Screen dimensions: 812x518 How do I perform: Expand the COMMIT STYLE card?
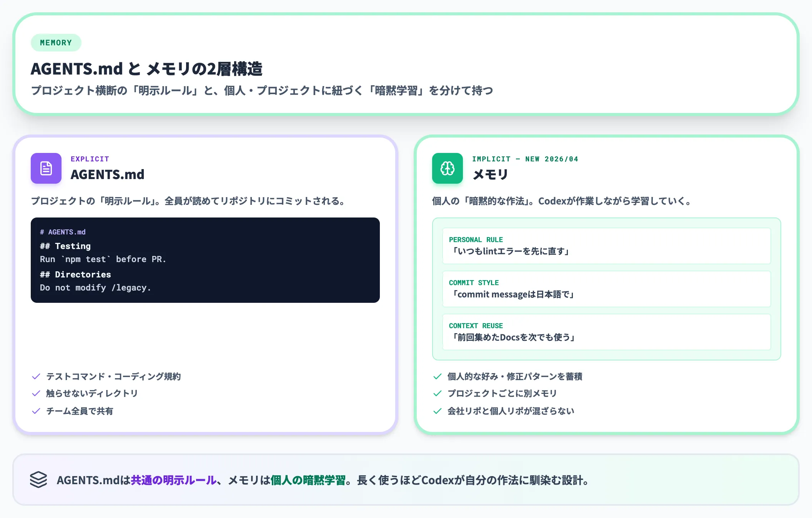pyautogui.click(x=607, y=289)
